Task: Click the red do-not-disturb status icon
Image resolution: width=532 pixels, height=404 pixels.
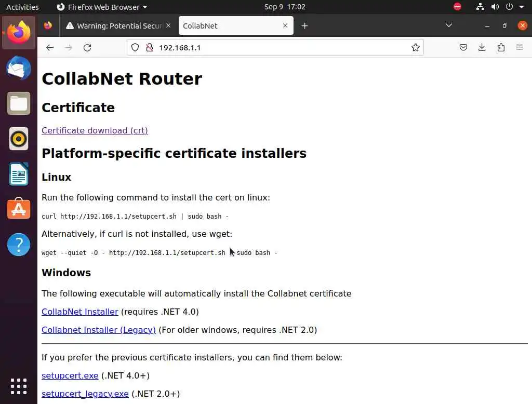Action: [457, 7]
